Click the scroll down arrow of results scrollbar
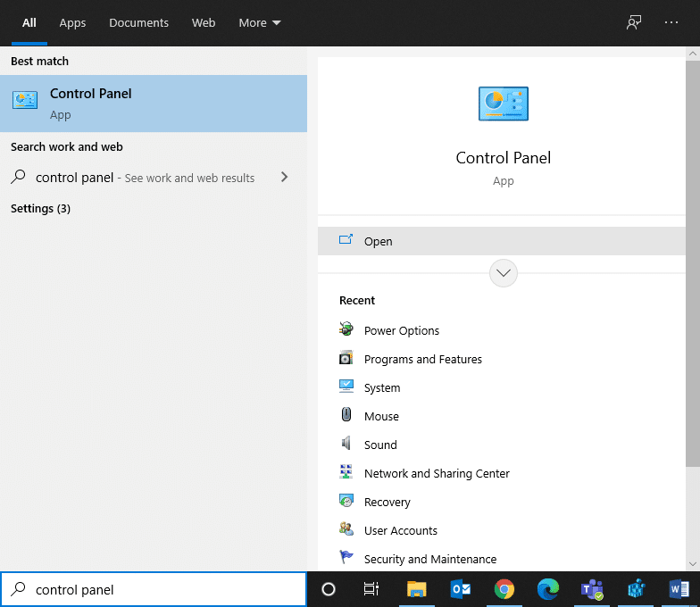This screenshot has height=607, width=700. [693, 563]
